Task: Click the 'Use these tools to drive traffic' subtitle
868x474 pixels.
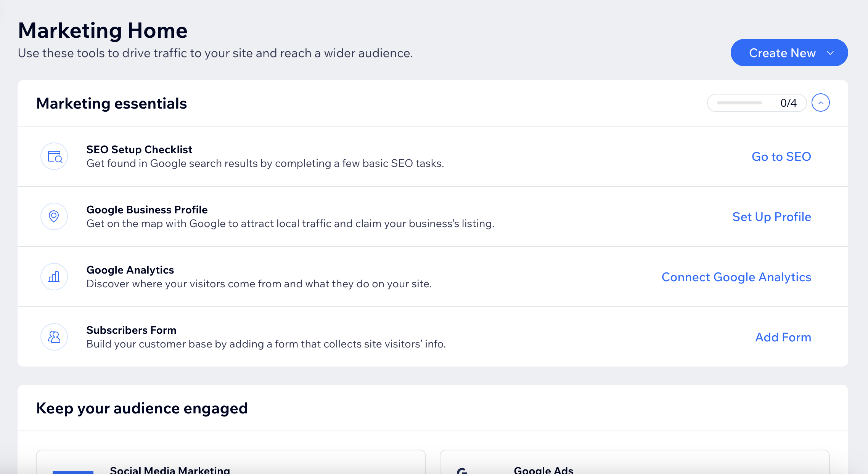Action: click(215, 53)
